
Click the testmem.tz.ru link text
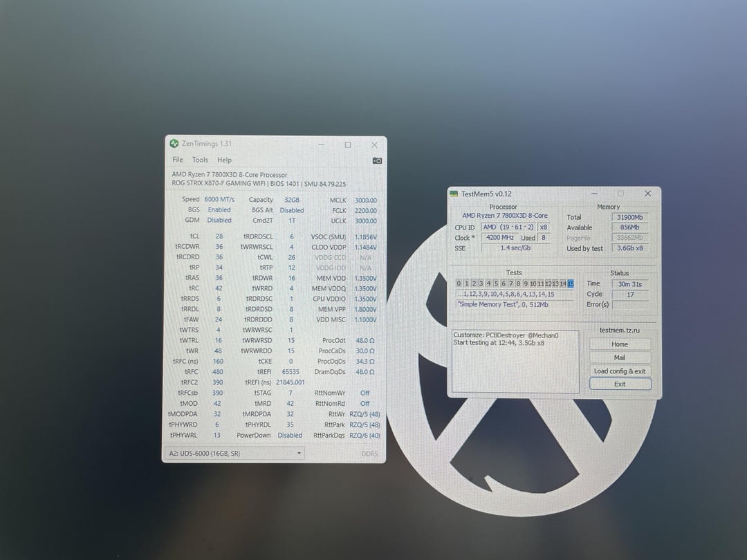click(619, 330)
